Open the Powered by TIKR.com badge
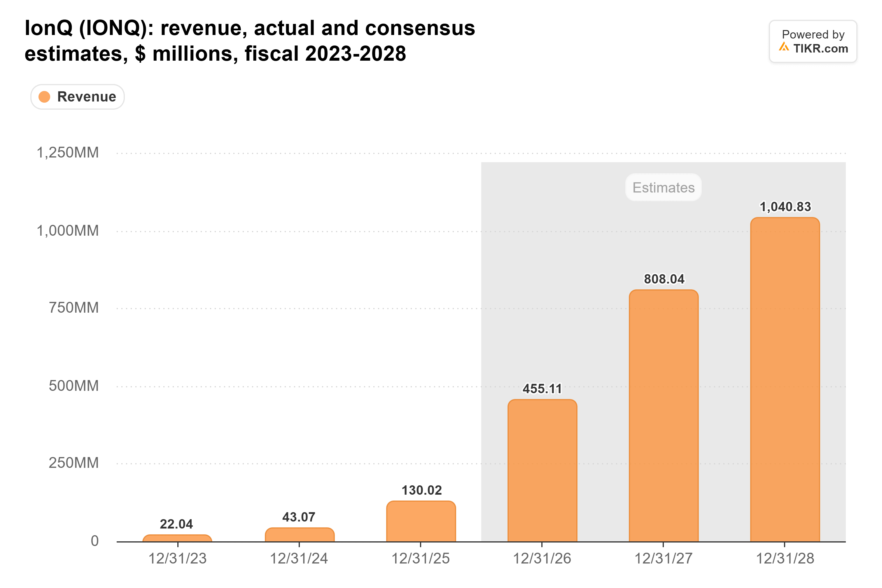The image size is (882, 588). point(813,41)
